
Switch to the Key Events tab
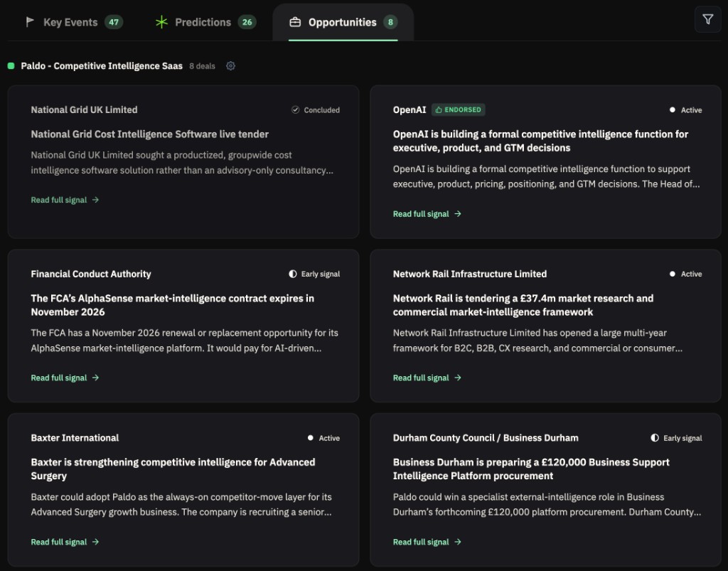74,22
